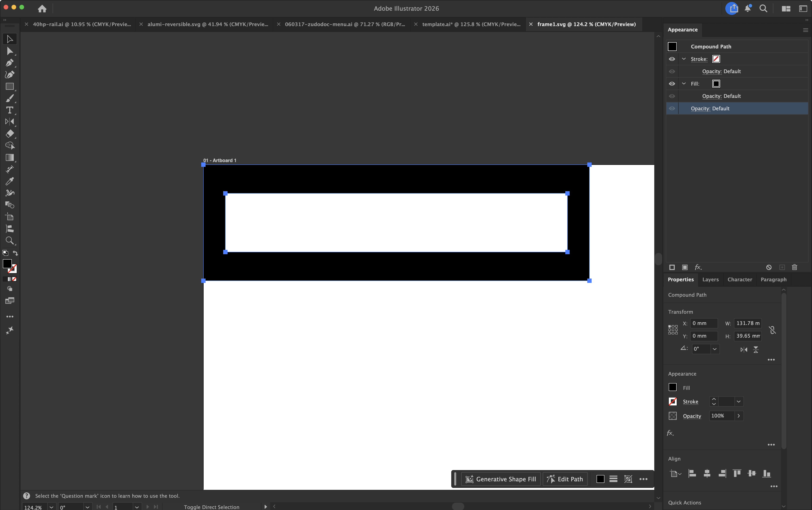Viewport: 812px width, 510px height.
Task: Open the Generative Shape Fill tool
Action: click(500, 479)
